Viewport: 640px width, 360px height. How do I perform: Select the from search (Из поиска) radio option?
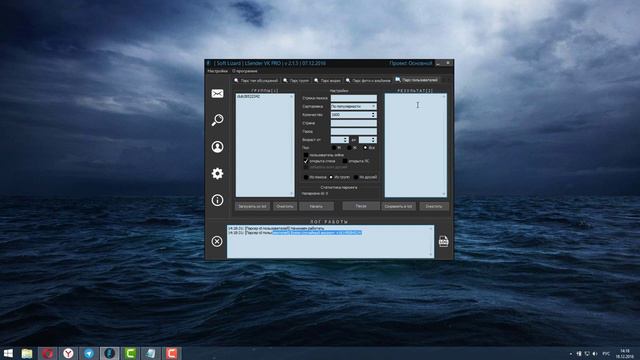[306, 177]
